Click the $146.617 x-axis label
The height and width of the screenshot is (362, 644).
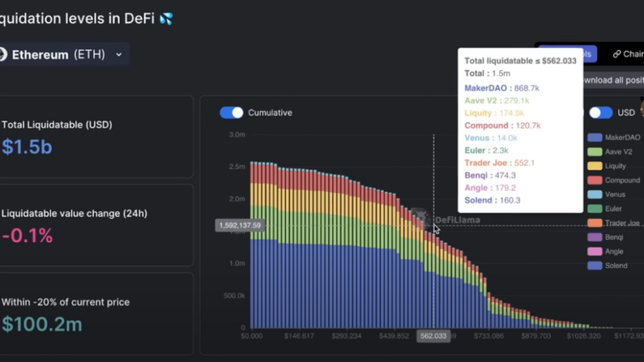point(299,335)
